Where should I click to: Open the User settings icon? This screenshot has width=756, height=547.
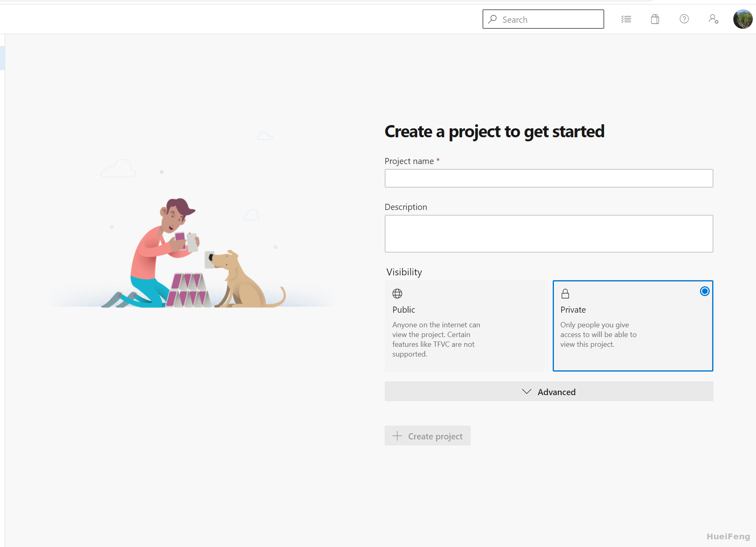coord(713,19)
